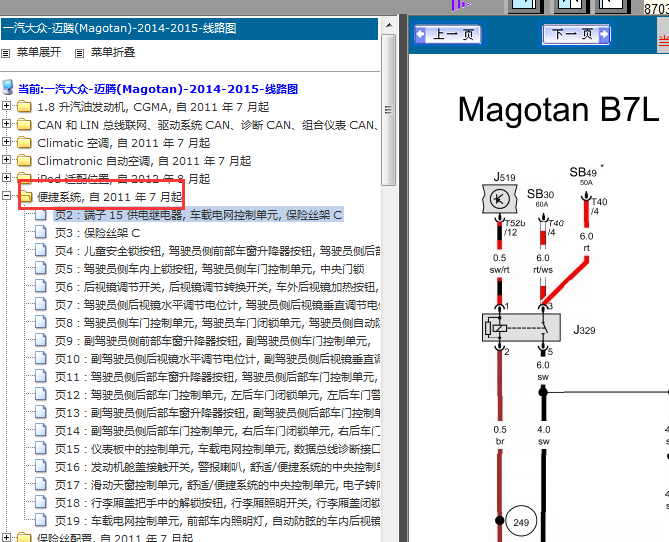Viewport: 669px width, 542px height.
Task: Click the folder icon for 1.8 升汽油发动机
Action: tap(24, 106)
